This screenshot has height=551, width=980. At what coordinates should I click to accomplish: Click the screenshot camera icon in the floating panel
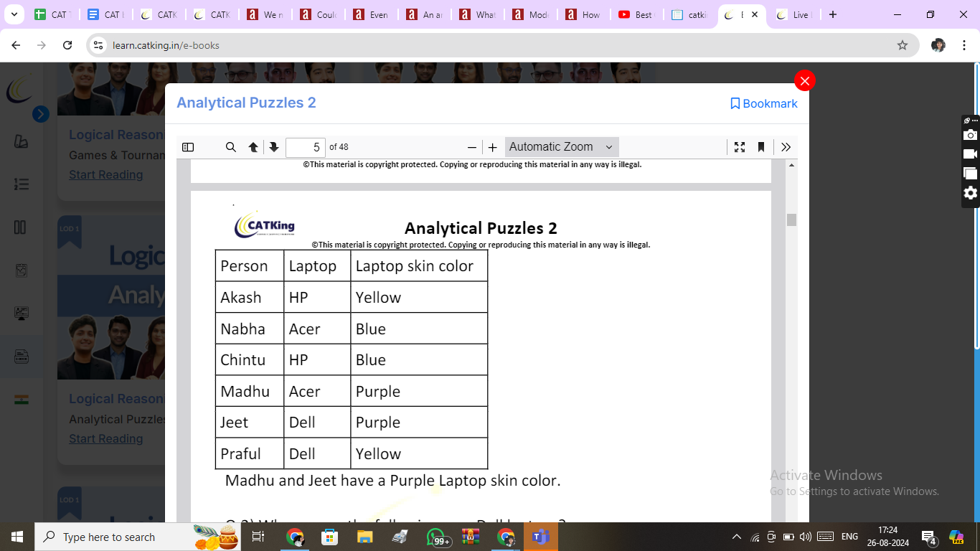coord(970,135)
